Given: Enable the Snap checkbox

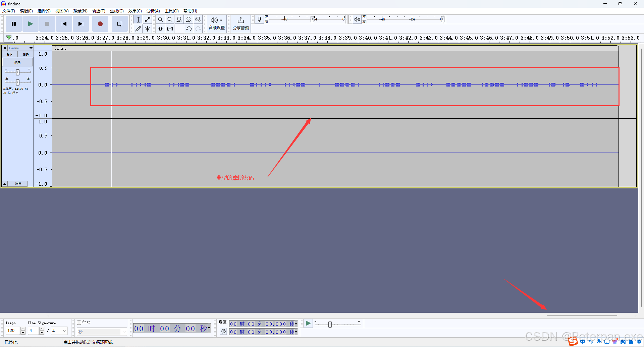Looking at the screenshot, I should (x=79, y=323).
